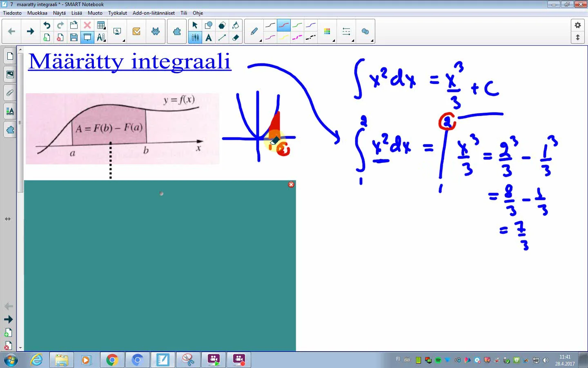The height and width of the screenshot is (368, 588).
Task: Click the Spotify tray icon
Action: [x=438, y=360]
